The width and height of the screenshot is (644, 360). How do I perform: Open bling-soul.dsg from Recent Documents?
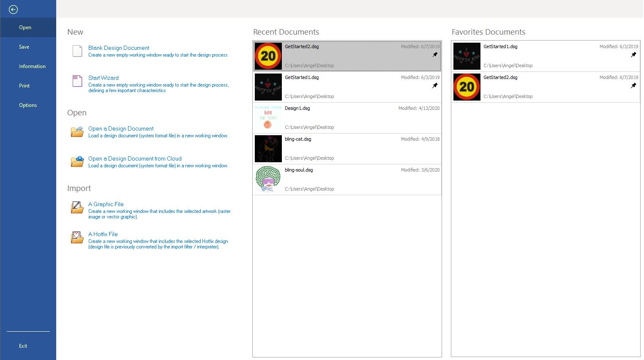(299, 170)
